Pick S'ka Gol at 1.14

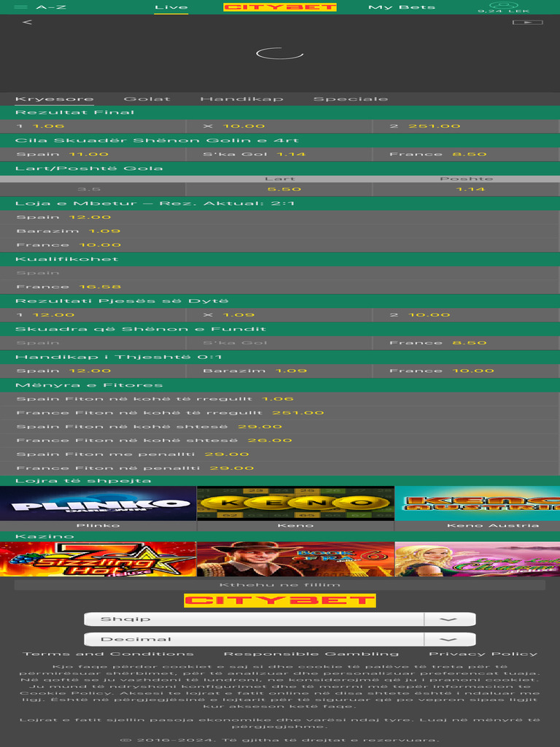point(279,154)
